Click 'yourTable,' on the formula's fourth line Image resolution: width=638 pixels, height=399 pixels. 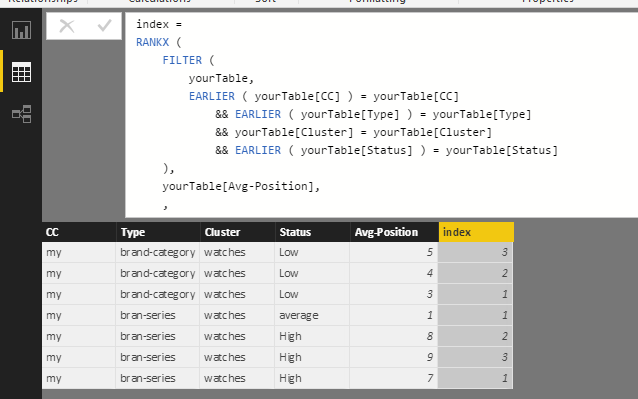[221, 78]
